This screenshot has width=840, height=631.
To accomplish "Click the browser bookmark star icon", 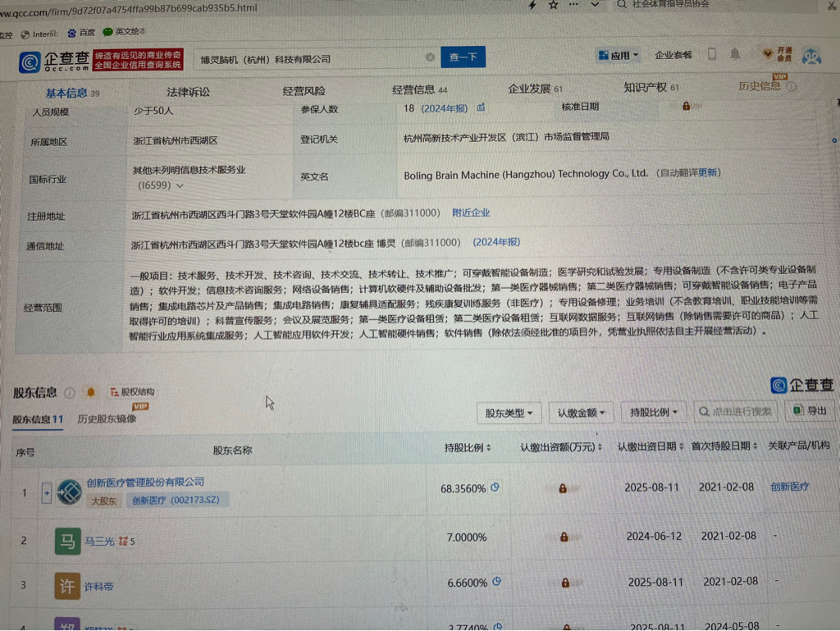I will coord(554,5).
